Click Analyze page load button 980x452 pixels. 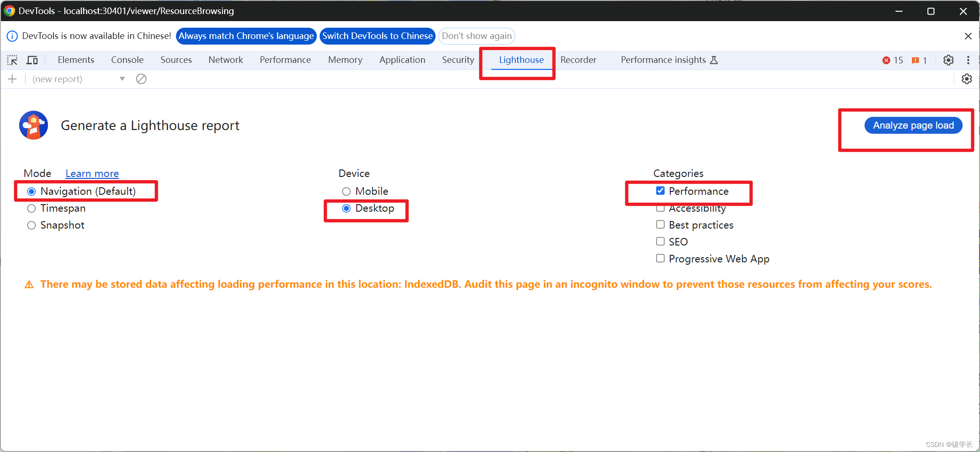pos(913,125)
